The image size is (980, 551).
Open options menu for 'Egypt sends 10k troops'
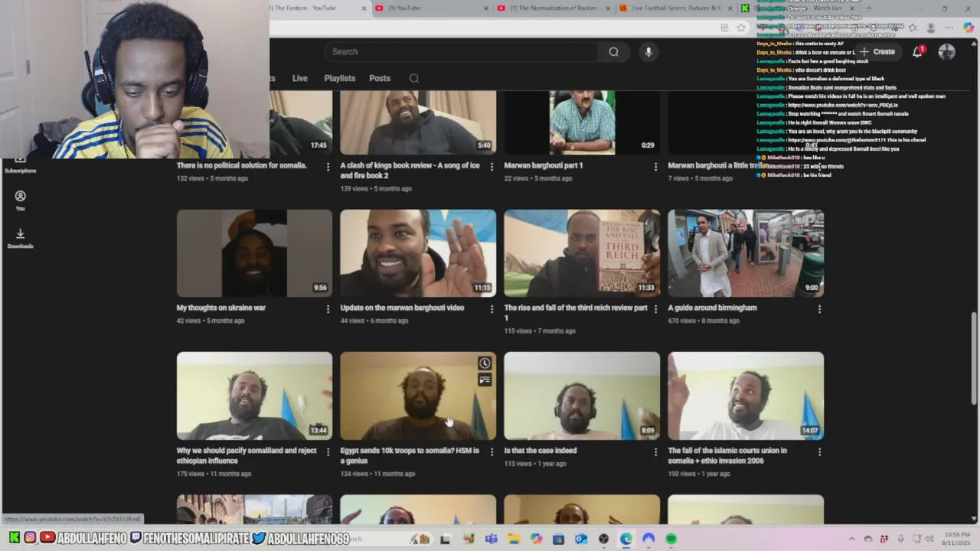pos(492,452)
